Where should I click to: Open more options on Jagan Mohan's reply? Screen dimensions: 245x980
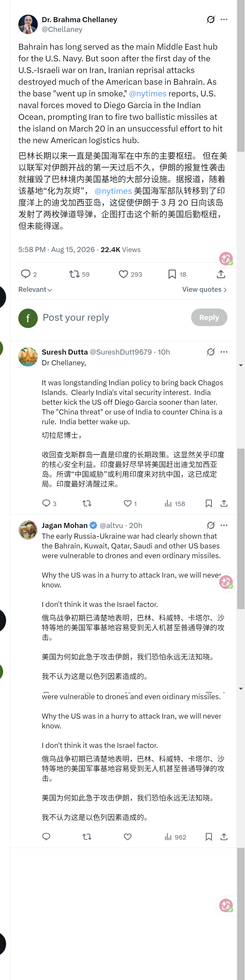click(x=224, y=525)
